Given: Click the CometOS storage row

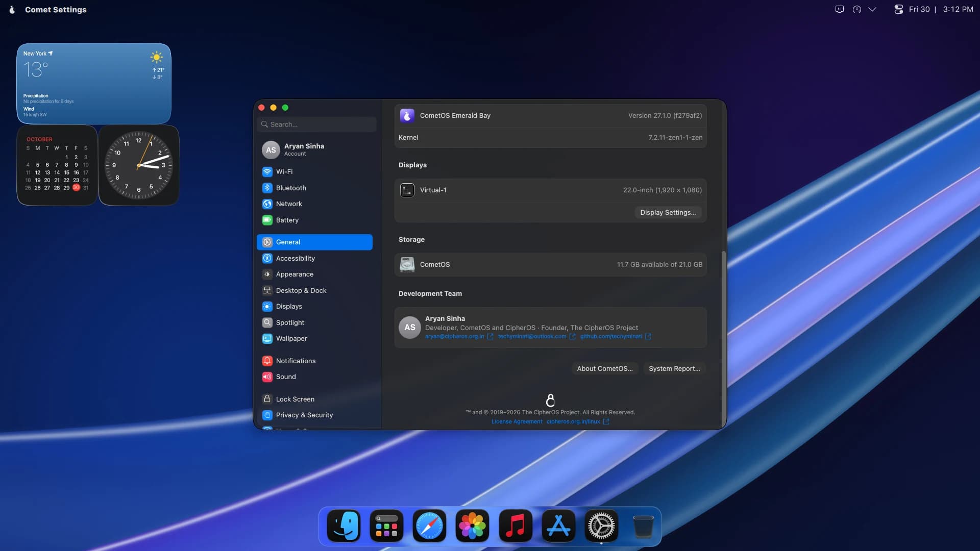Looking at the screenshot, I should click(x=550, y=265).
